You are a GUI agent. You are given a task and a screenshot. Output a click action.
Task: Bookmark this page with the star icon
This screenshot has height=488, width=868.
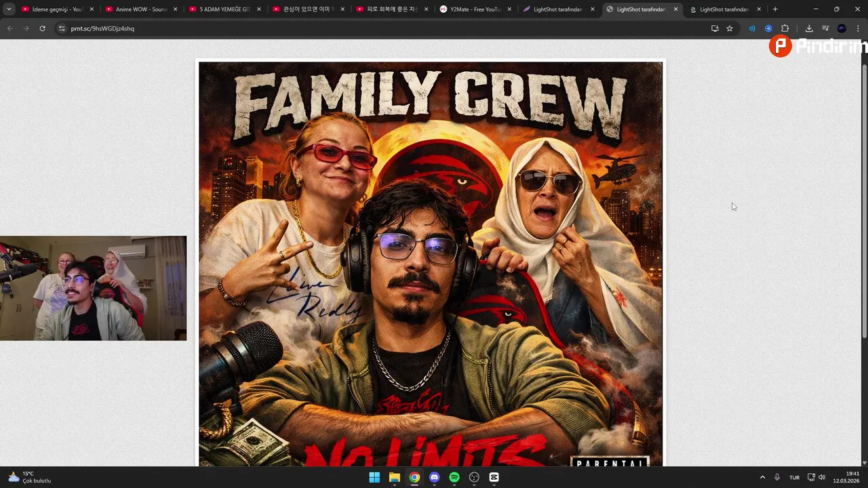pyautogui.click(x=730, y=28)
